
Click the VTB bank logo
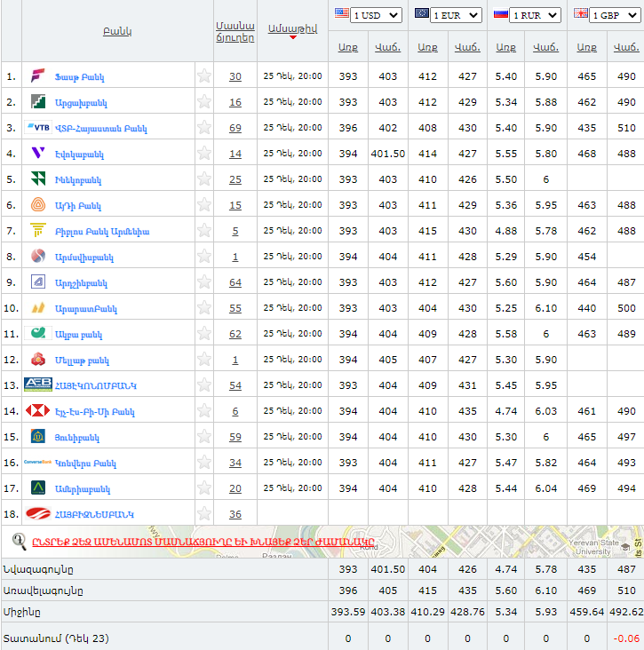[38, 127]
